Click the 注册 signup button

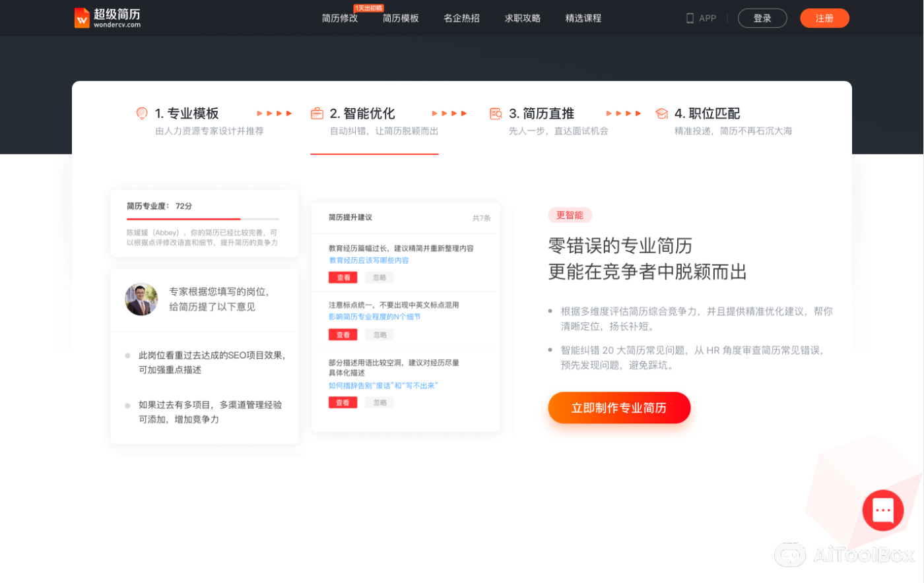pos(824,18)
